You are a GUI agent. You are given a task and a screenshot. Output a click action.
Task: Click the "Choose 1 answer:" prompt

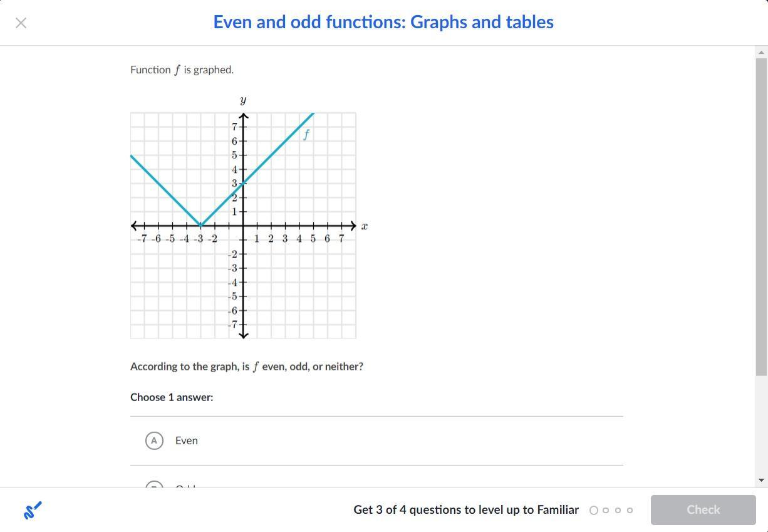pyautogui.click(x=172, y=397)
